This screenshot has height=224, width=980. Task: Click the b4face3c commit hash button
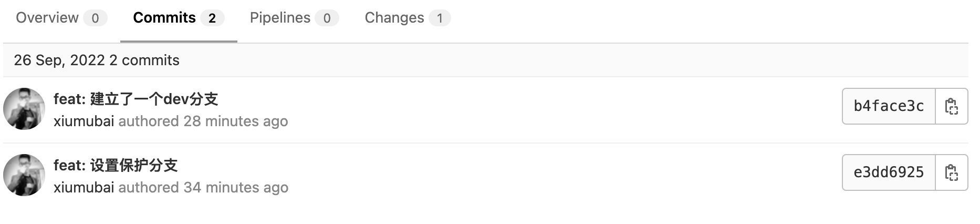(x=889, y=106)
